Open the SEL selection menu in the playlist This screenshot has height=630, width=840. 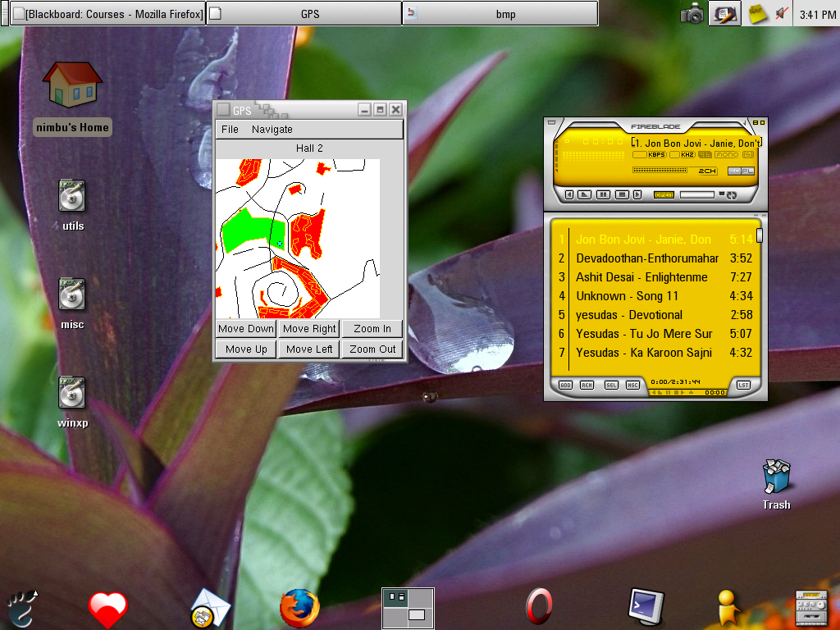[611, 385]
